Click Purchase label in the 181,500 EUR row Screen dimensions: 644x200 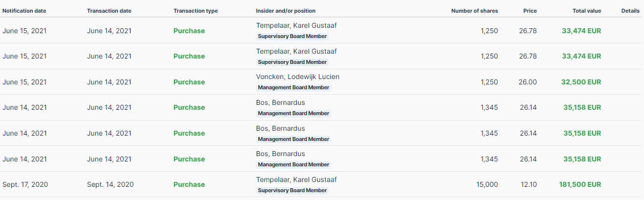(x=189, y=184)
